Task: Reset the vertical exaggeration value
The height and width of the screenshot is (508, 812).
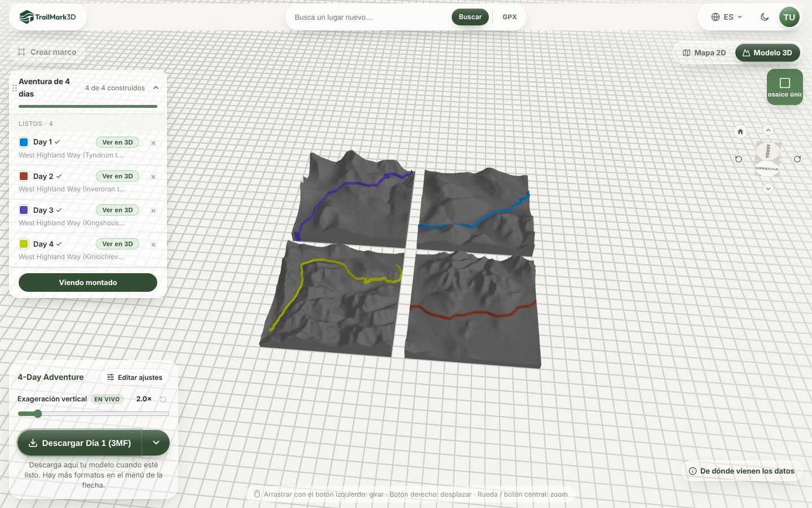Action: point(163,399)
